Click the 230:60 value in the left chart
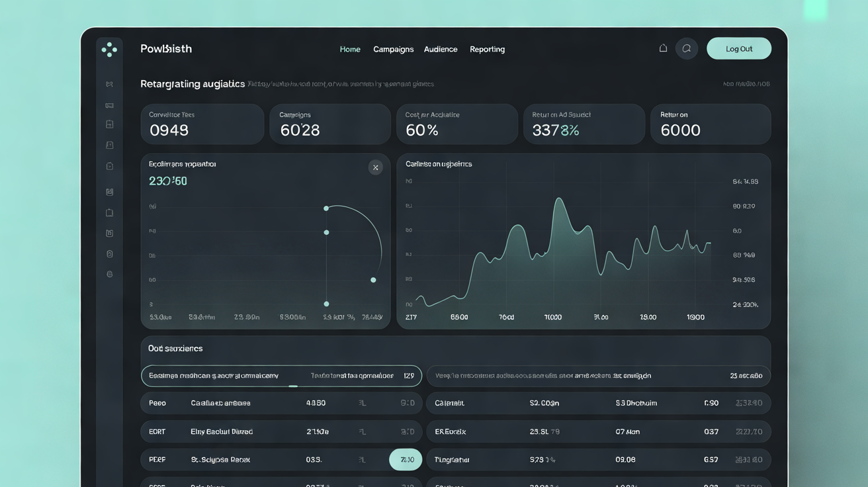The width and height of the screenshot is (868, 487). click(x=168, y=181)
